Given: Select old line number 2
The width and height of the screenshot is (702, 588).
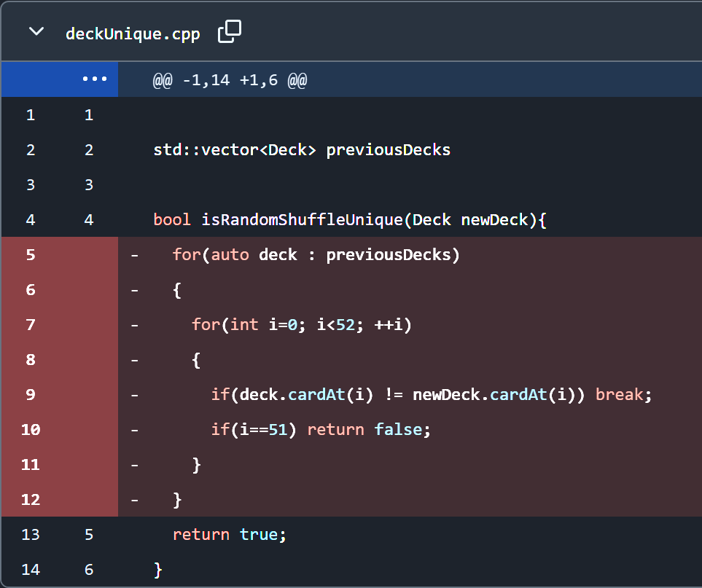Looking at the screenshot, I should pos(31,150).
